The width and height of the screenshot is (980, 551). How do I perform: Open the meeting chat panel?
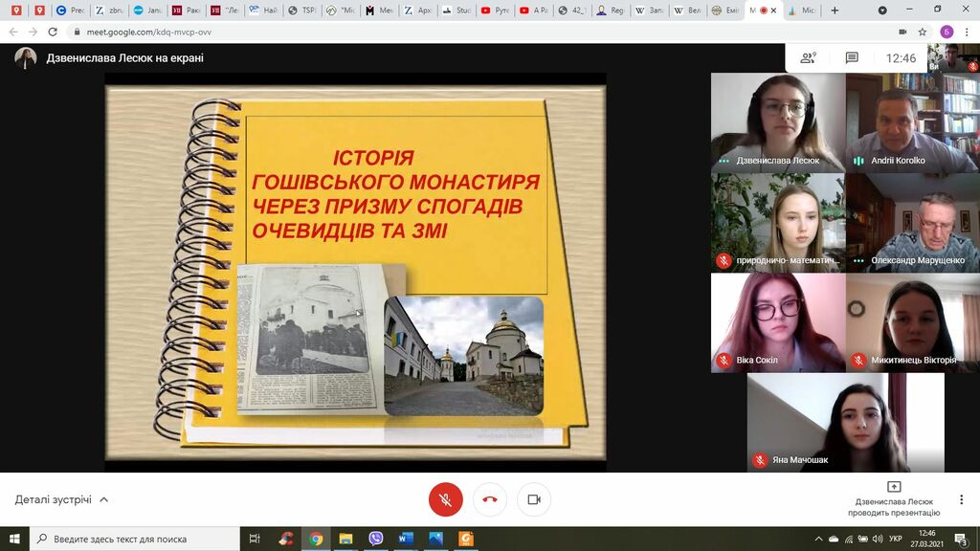tap(852, 58)
